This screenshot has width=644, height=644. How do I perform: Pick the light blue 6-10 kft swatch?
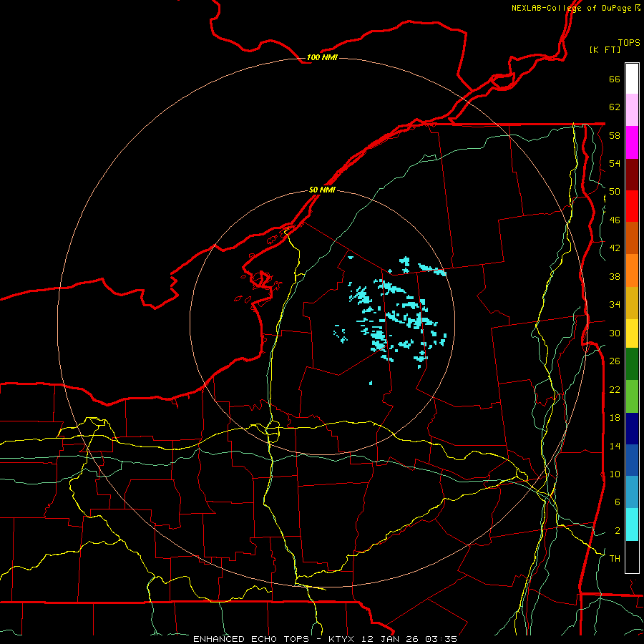(632, 492)
